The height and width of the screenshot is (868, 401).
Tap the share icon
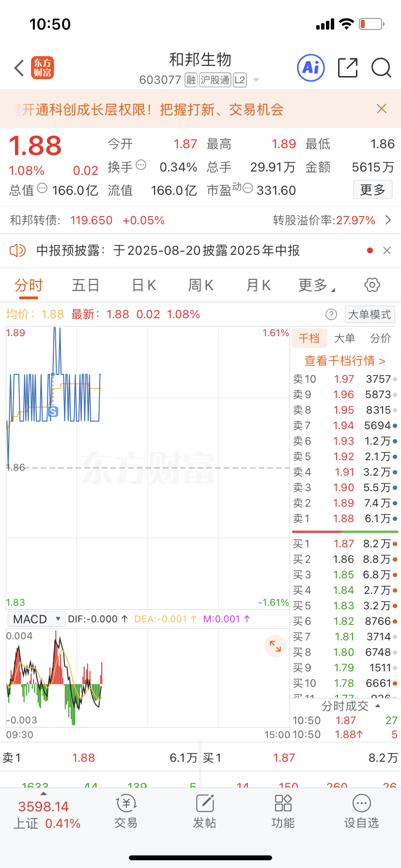347,68
